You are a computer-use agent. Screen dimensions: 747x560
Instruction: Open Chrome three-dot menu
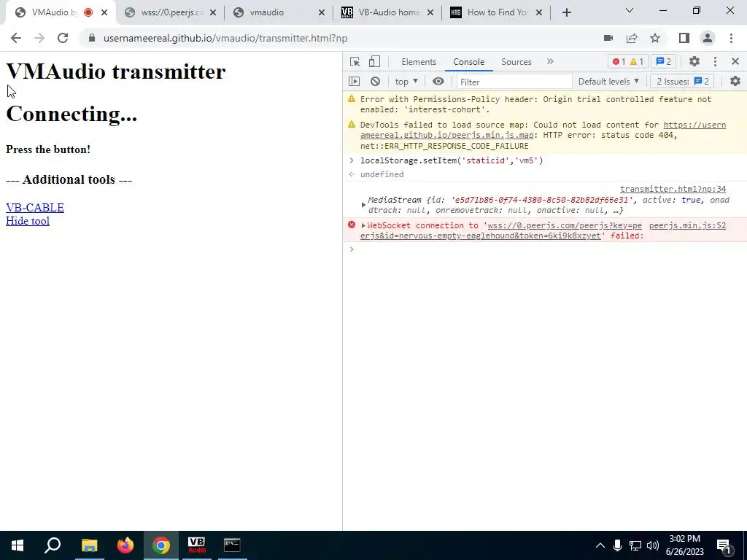[x=731, y=38]
